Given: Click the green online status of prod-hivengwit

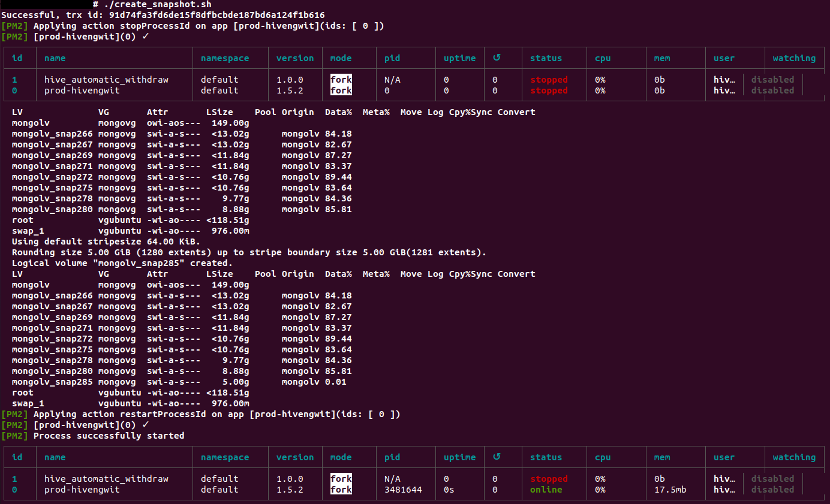Looking at the screenshot, I should (x=546, y=490).
